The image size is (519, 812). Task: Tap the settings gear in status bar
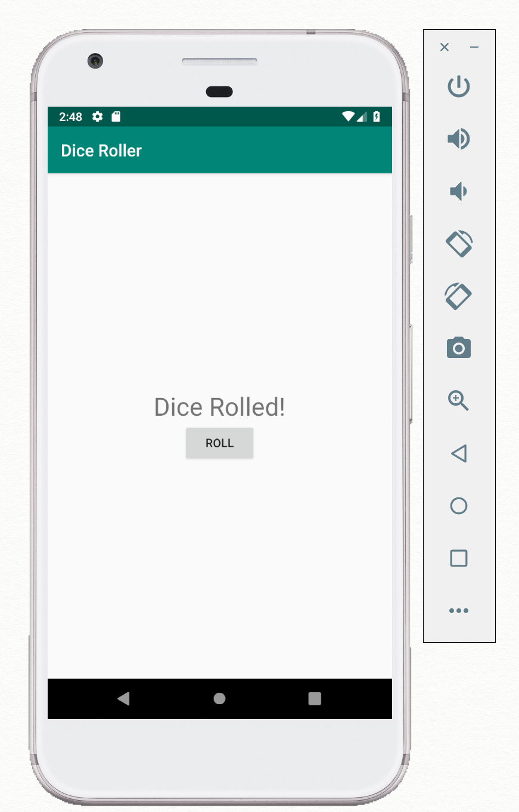tap(97, 117)
